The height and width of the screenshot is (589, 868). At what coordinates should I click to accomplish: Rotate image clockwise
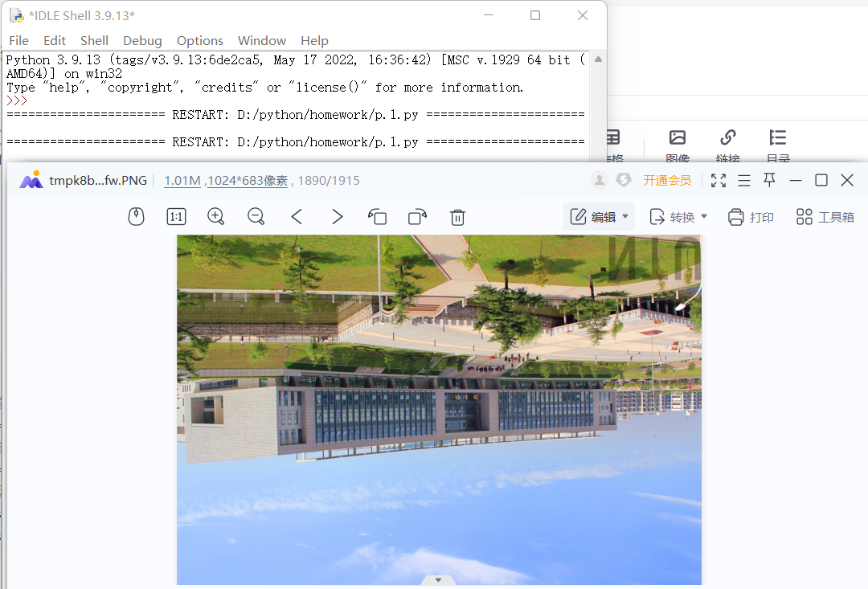point(417,216)
